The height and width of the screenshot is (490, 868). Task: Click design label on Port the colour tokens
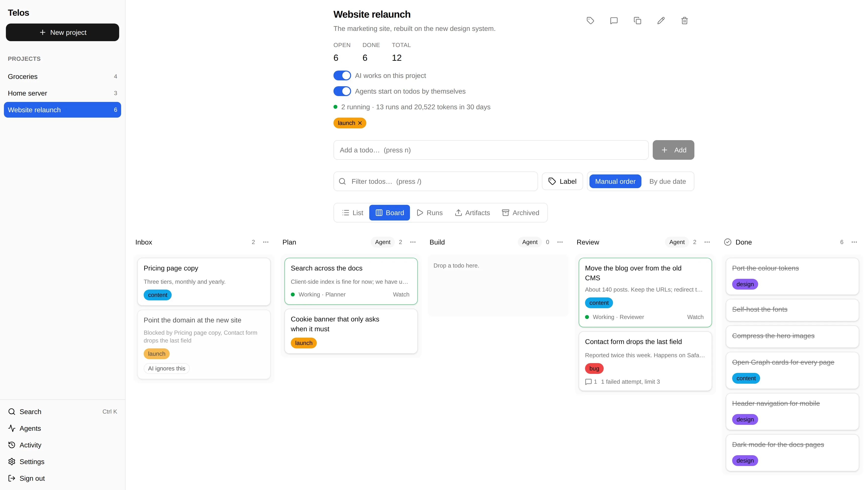click(745, 284)
